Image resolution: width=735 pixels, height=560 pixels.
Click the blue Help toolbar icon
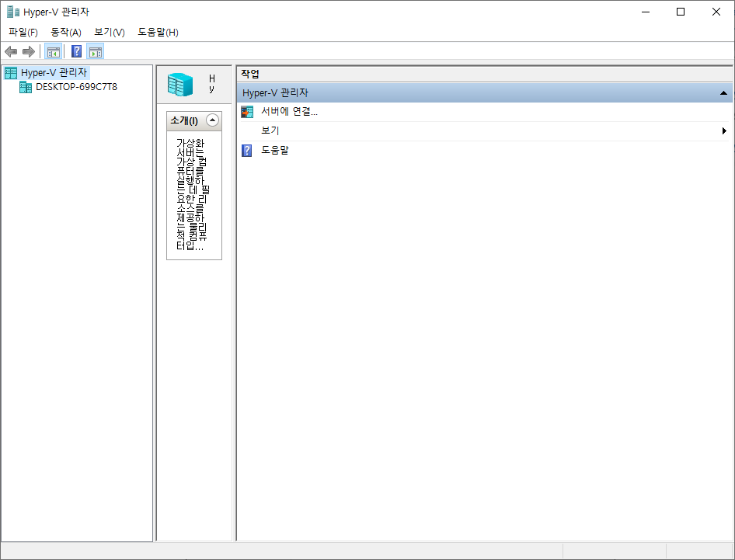point(76,51)
